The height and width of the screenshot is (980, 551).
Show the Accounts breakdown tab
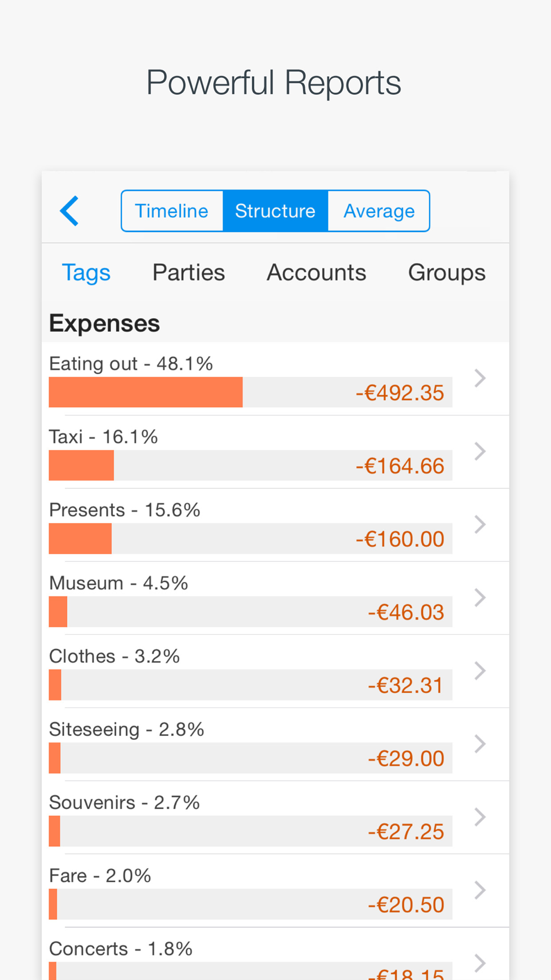[x=316, y=273]
